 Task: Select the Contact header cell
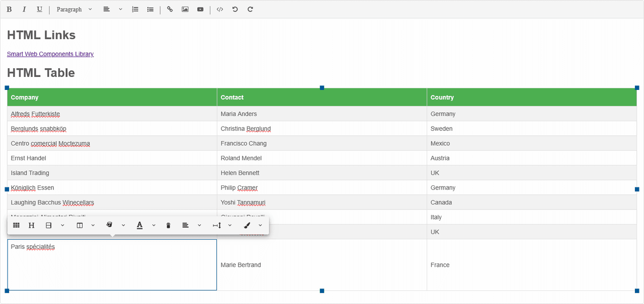(x=322, y=97)
